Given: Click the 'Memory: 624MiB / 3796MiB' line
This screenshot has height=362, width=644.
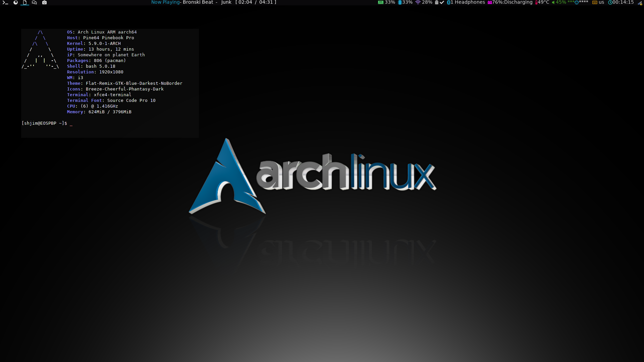Looking at the screenshot, I should click(99, 112).
